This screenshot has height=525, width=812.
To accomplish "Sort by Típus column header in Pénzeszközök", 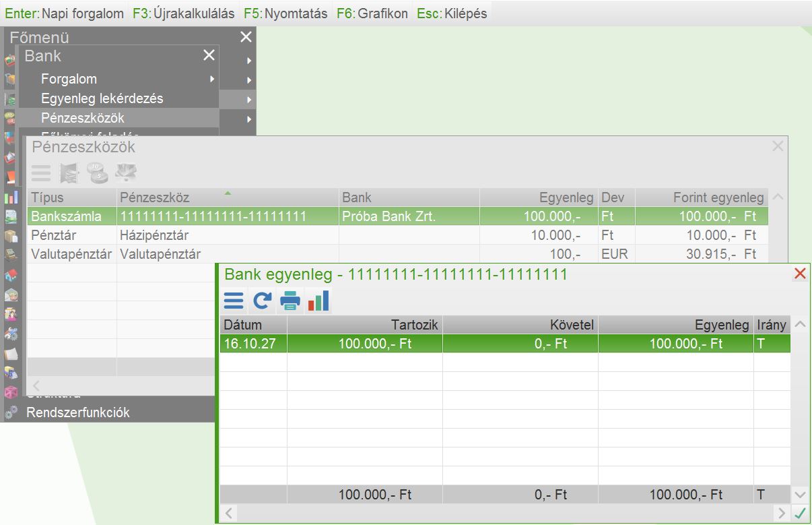I will click(72, 197).
